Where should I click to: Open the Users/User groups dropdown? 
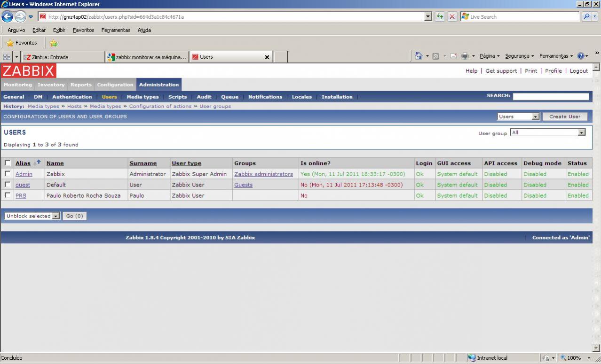pos(518,116)
